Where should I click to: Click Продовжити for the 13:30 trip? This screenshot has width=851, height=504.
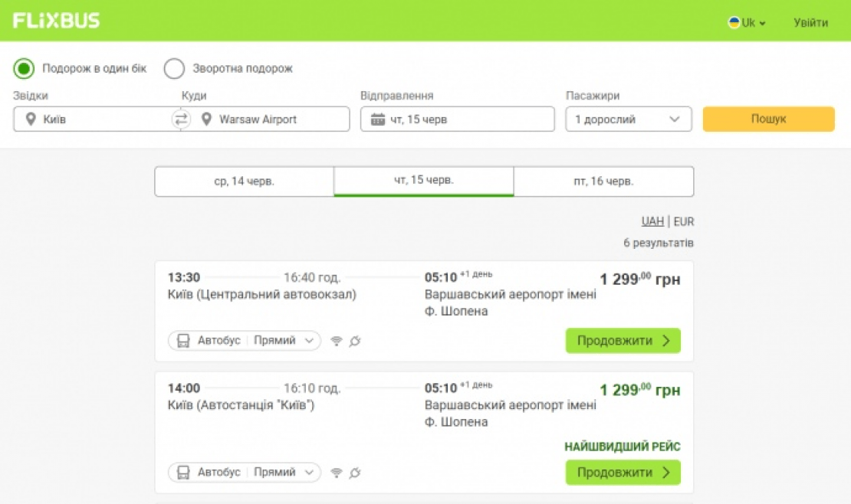(x=623, y=341)
